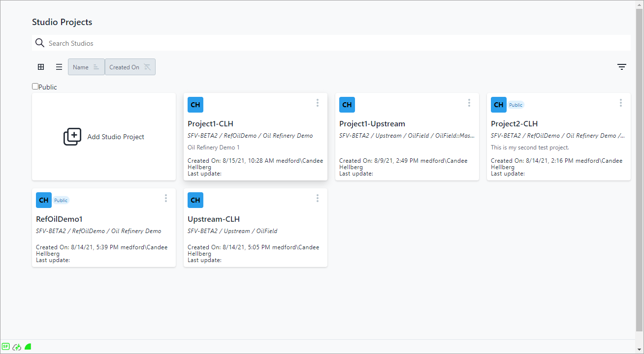Switch to grid view layout
Viewport: 644px width, 354px height.
tap(41, 67)
